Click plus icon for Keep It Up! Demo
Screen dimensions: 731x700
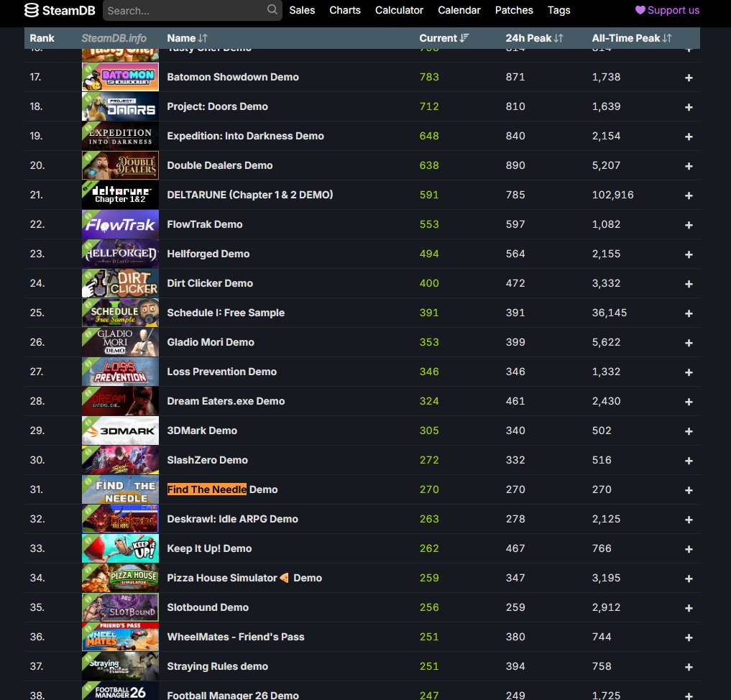tap(689, 550)
